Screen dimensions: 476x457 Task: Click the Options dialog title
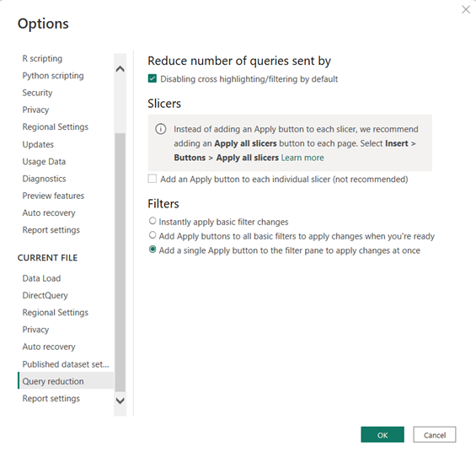pos(43,24)
